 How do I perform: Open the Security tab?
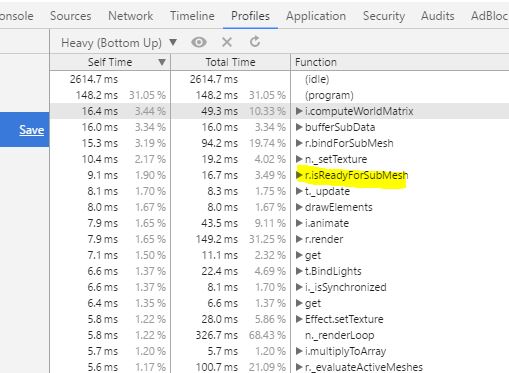pos(384,16)
